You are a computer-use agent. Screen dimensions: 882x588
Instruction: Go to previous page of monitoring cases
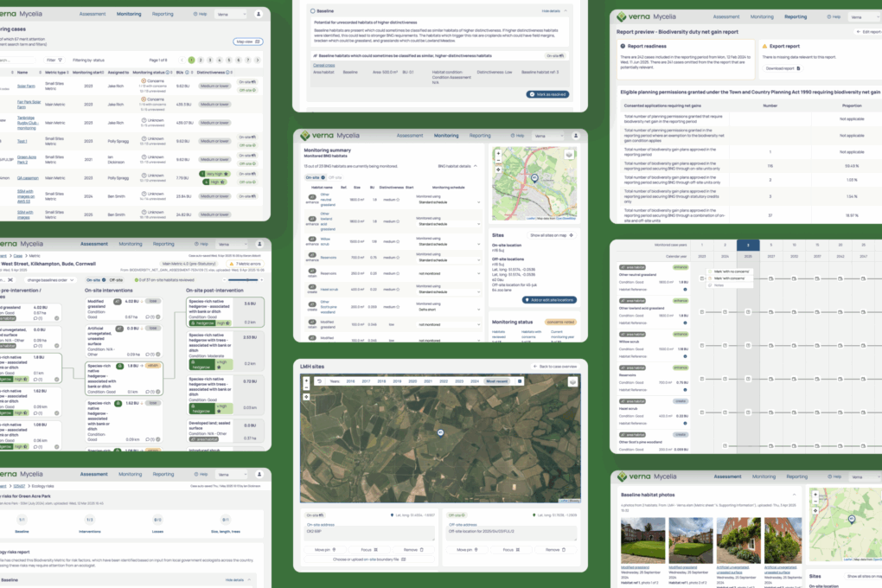pos(182,61)
